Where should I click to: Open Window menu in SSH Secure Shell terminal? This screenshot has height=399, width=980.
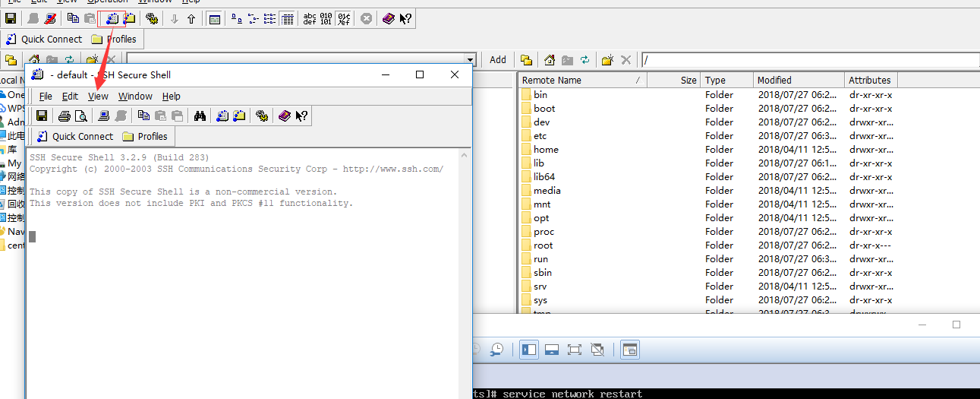click(x=135, y=96)
